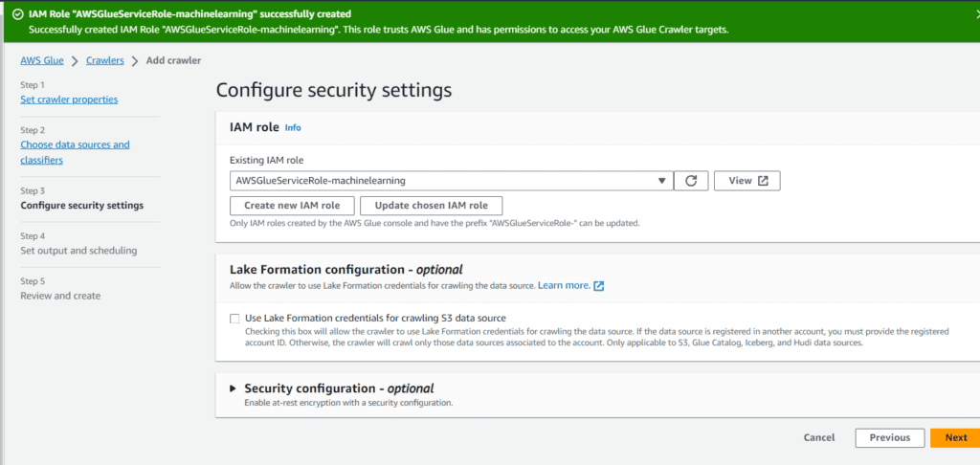Click the Info link next to IAM role
This screenshot has height=465, width=980.
(x=293, y=127)
